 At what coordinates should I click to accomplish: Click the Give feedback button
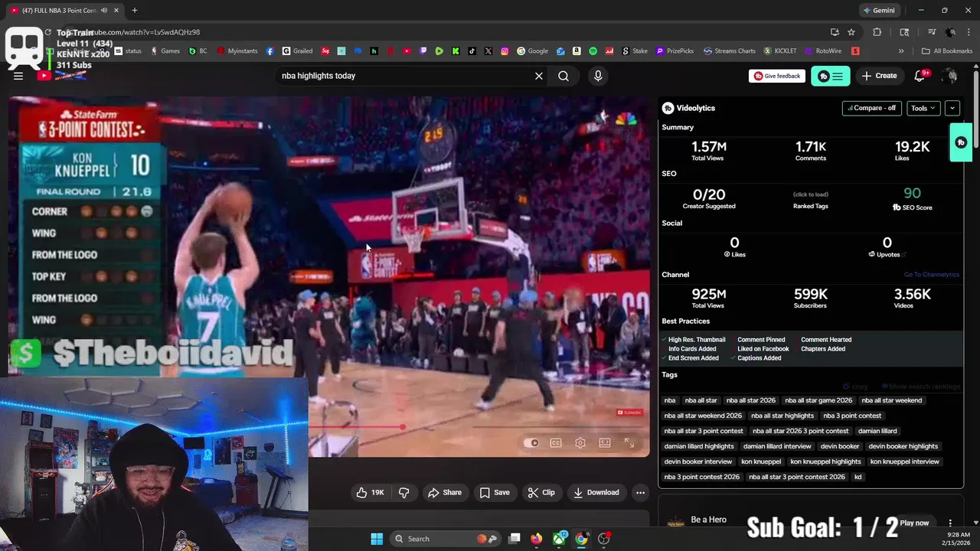pyautogui.click(x=777, y=76)
